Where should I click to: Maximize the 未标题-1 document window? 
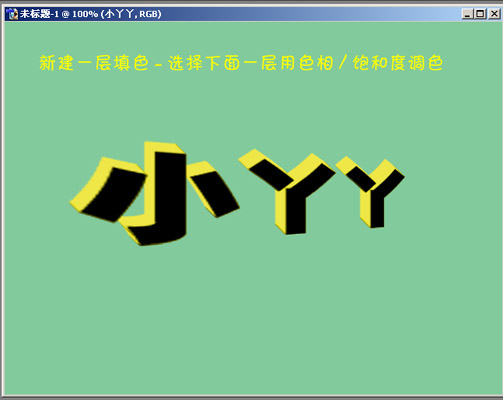(x=480, y=14)
